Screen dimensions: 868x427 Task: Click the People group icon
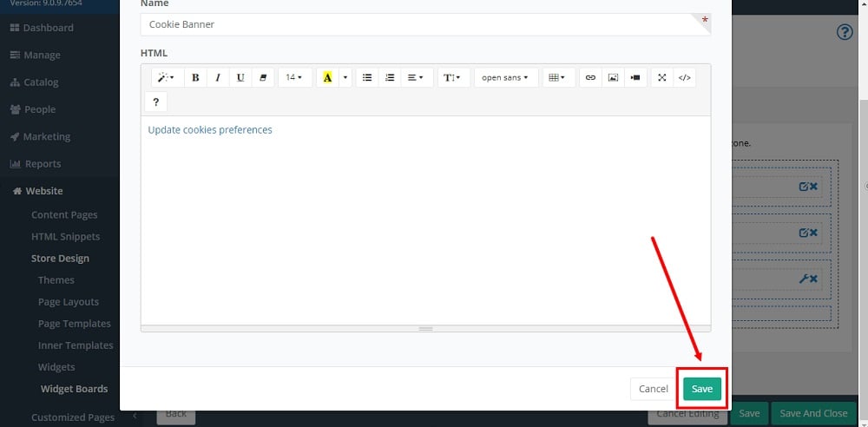pyautogui.click(x=15, y=109)
